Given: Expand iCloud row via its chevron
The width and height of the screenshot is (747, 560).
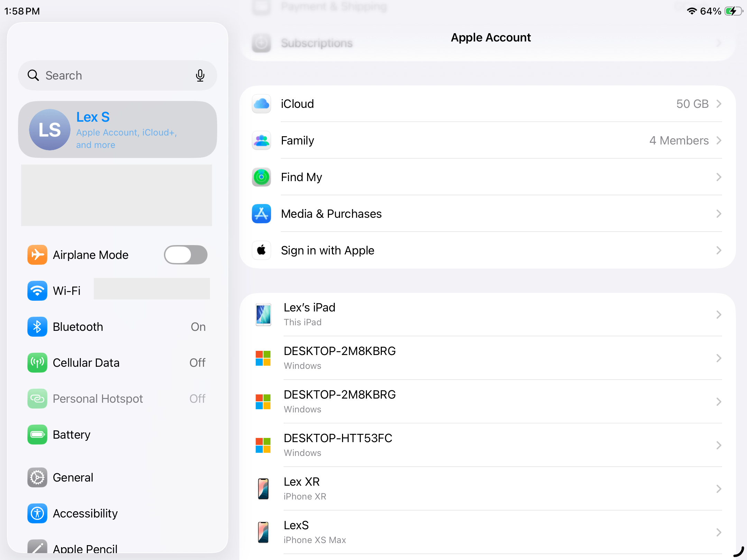Looking at the screenshot, I should click(719, 104).
